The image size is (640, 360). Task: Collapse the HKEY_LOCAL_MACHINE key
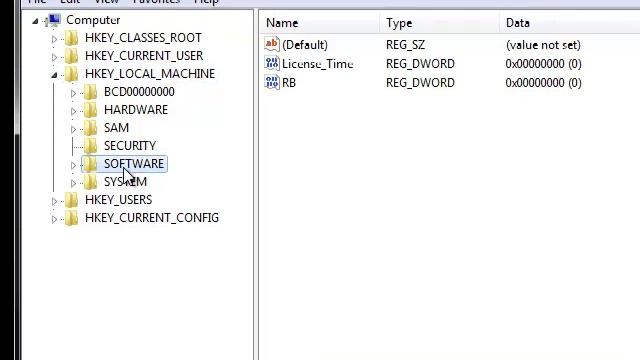54,75
